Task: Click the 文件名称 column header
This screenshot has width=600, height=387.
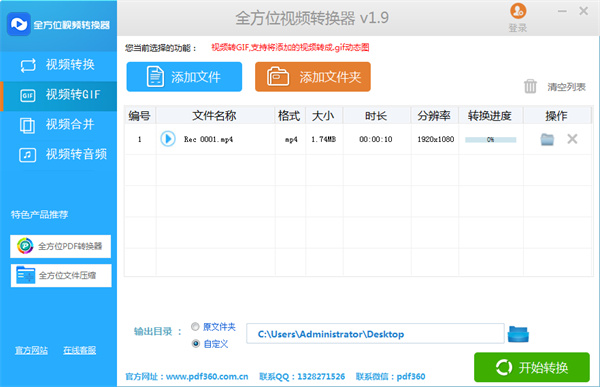Action: pos(214,116)
